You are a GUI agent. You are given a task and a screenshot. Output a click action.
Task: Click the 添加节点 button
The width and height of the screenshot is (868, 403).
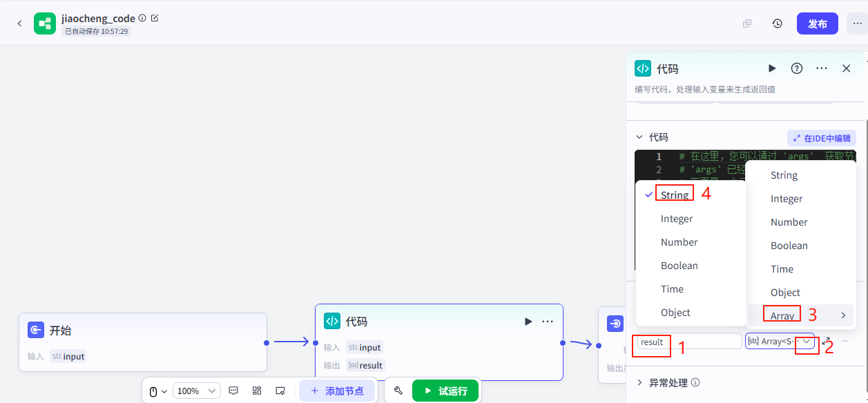pyautogui.click(x=337, y=391)
